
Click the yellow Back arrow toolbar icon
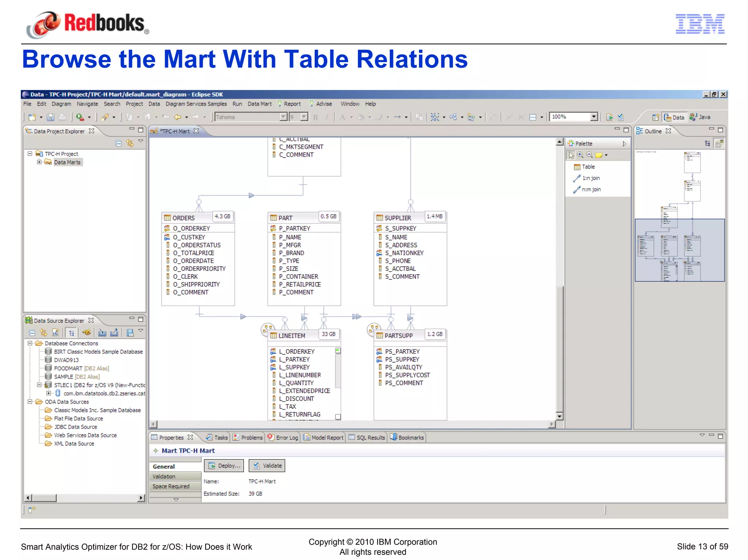(x=178, y=117)
